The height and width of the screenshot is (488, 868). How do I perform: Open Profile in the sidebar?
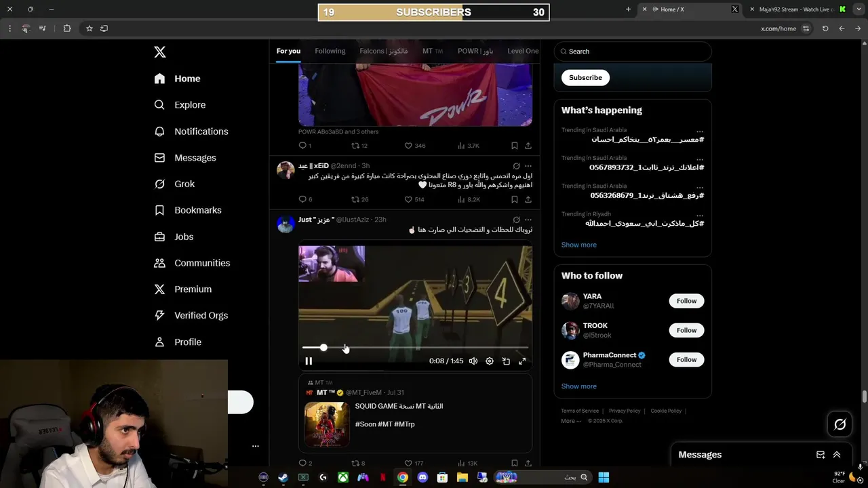tap(178, 342)
